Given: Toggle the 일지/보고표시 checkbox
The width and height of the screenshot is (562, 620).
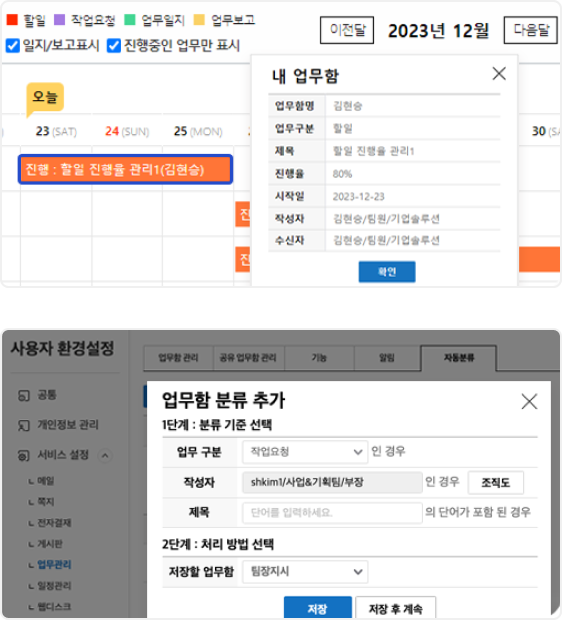Looking at the screenshot, I should tap(13, 46).
